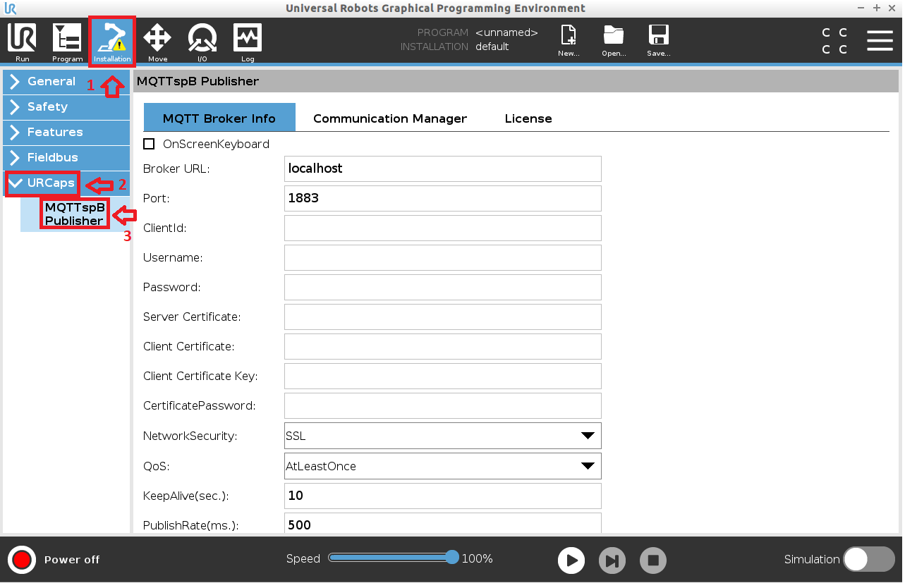905x588 pixels.
Task: Click the Client Certificate Key field
Action: pyautogui.click(x=442, y=376)
